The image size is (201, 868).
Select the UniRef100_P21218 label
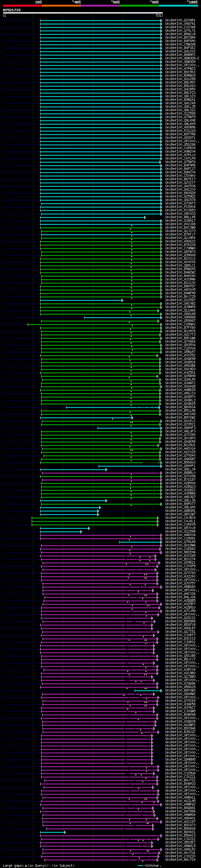[180, 131]
